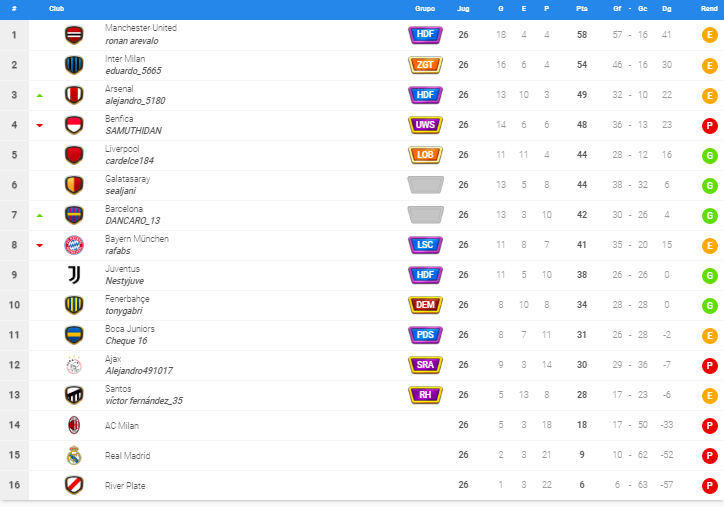The image size is (724, 507).
Task: Click the Club column header
Action: [x=56, y=9]
